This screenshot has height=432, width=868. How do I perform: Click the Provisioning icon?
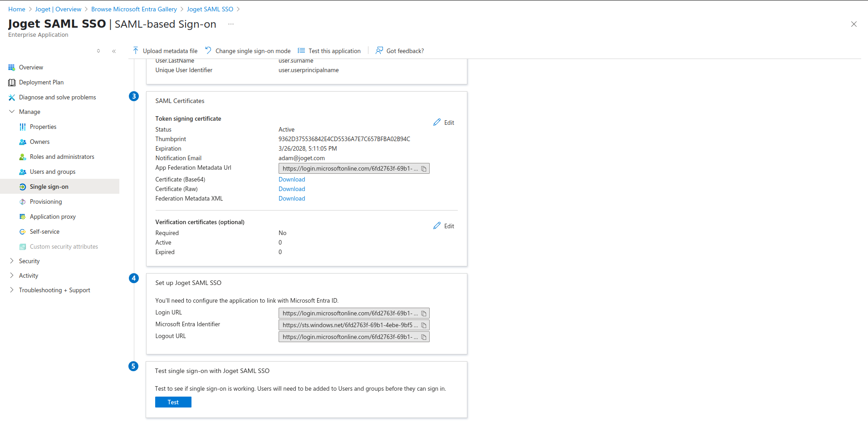pyautogui.click(x=23, y=202)
